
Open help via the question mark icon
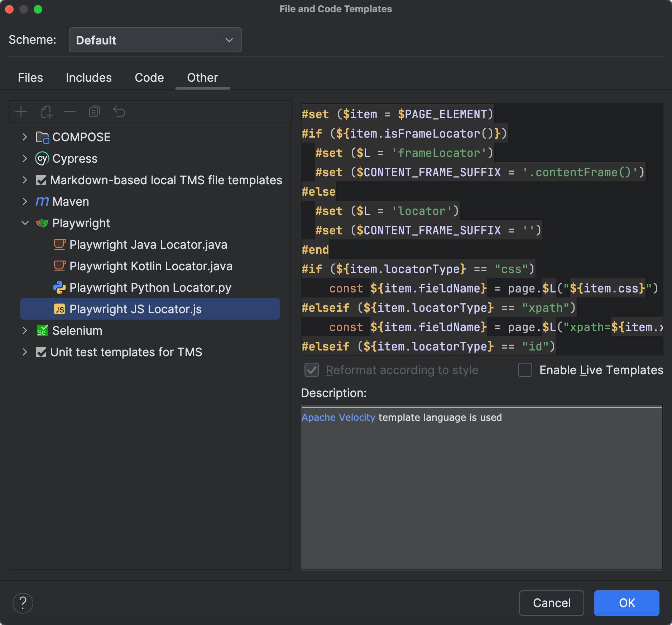click(23, 603)
